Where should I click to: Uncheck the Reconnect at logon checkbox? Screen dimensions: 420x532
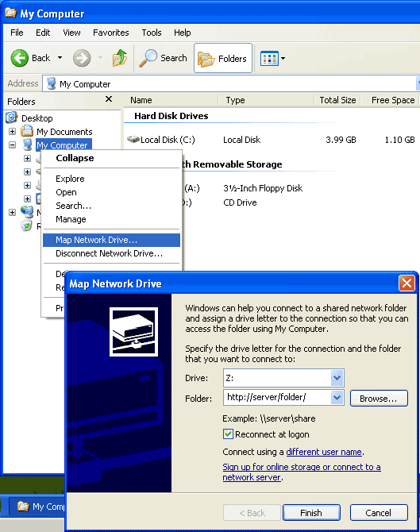coord(228,434)
